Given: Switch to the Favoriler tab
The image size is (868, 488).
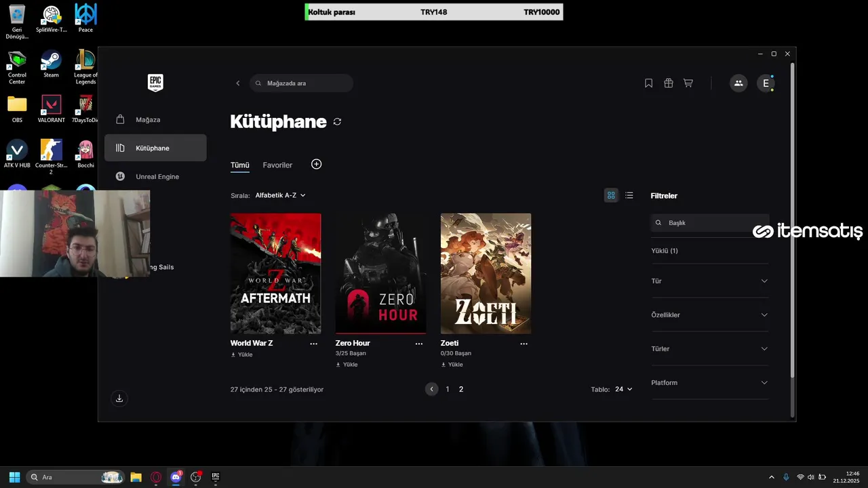Looking at the screenshot, I should tap(277, 165).
